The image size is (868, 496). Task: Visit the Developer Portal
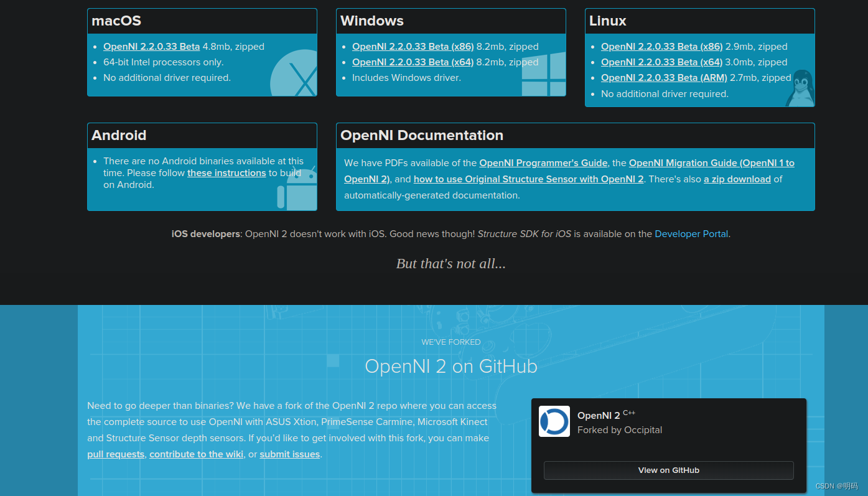[691, 233]
